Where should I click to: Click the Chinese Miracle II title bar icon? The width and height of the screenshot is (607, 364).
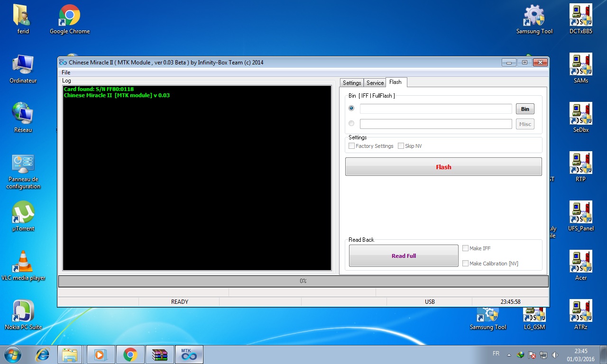[63, 62]
